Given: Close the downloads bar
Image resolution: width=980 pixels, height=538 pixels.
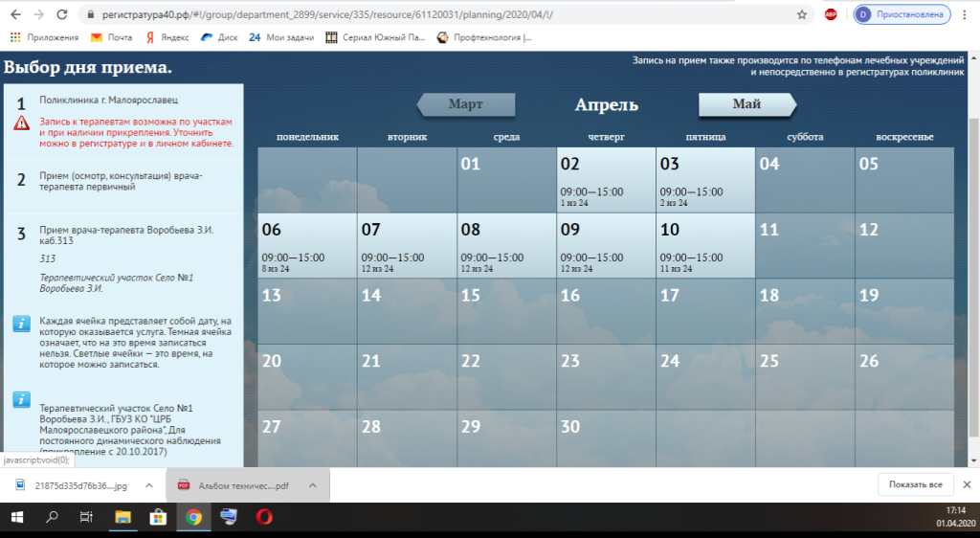Looking at the screenshot, I should (967, 485).
